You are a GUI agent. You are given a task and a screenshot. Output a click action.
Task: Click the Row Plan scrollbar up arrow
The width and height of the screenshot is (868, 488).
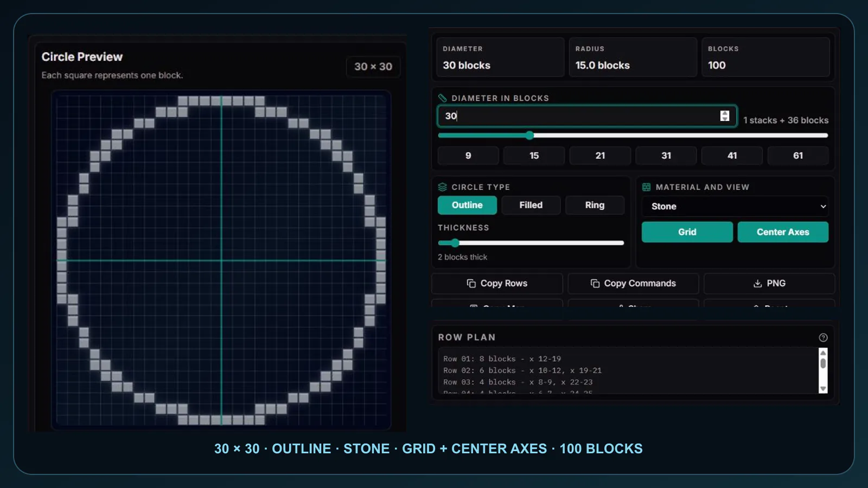coord(823,352)
